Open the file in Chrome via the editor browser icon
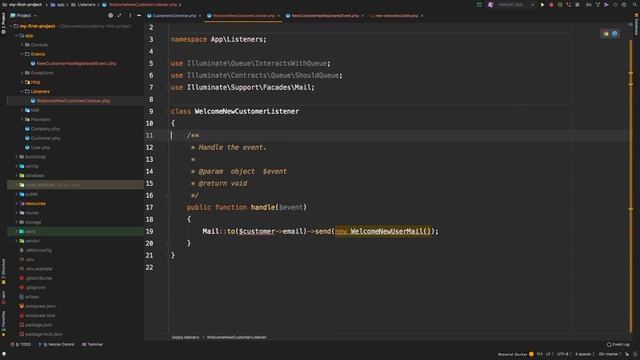640x360 pixels. click(606, 34)
